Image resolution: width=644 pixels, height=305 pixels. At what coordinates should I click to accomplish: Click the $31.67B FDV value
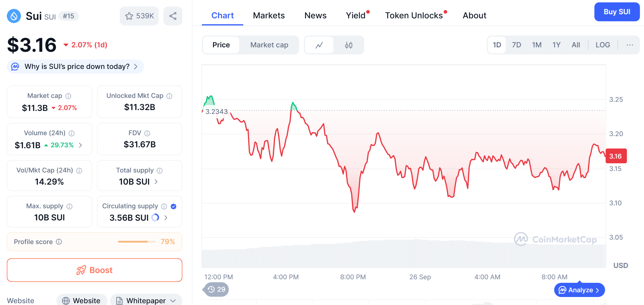[139, 144]
